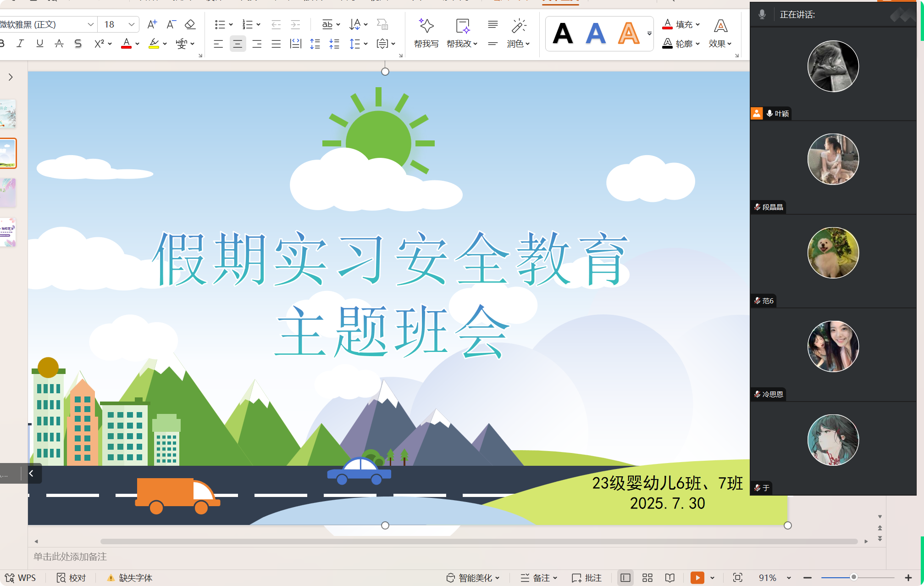
Task: Click the clear formatting eraser icon
Action: pyautogui.click(x=190, y=24)
